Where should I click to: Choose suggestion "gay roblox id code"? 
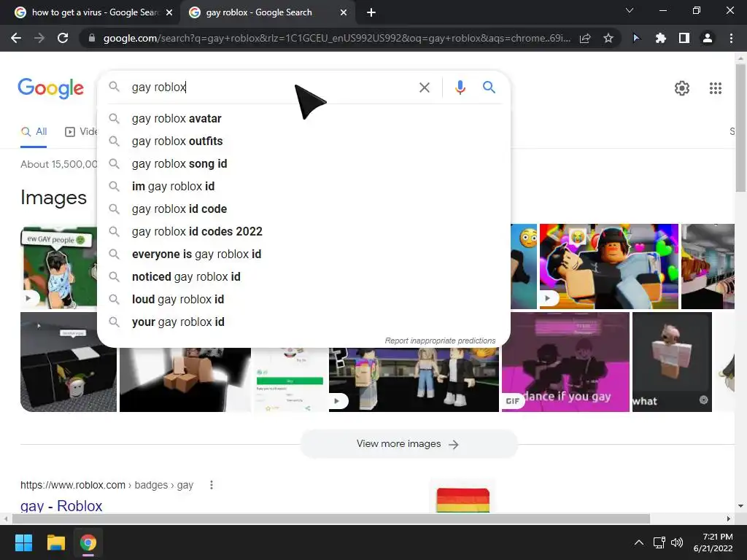[303, 209]
